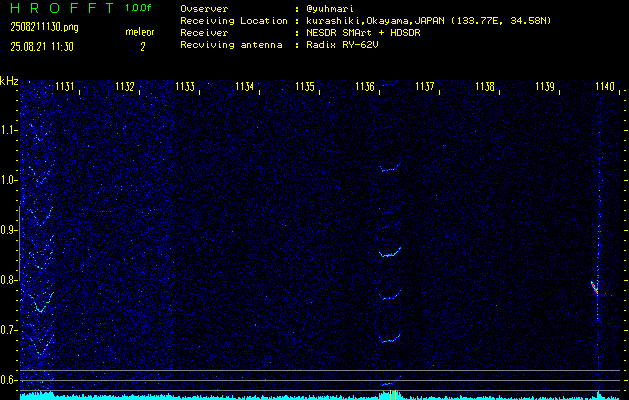
Task: Click the date stamp 25.08.21 11:30
Action: pyautogui.click(x=42, y=47)
